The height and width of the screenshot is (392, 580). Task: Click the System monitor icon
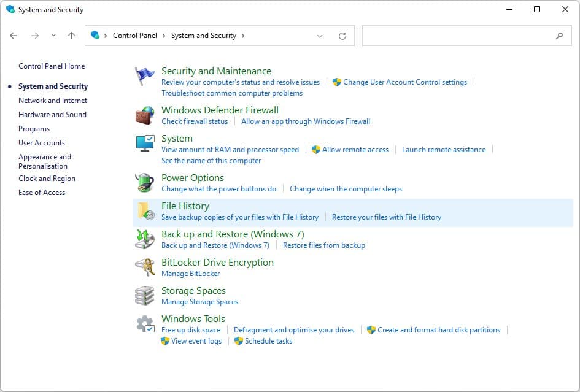pos(145,144)
